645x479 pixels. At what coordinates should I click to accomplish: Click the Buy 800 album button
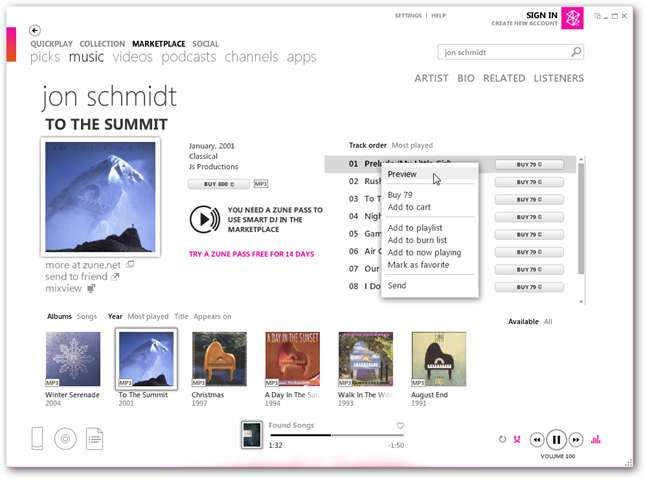pyautogui.click(x=218, y=184)
